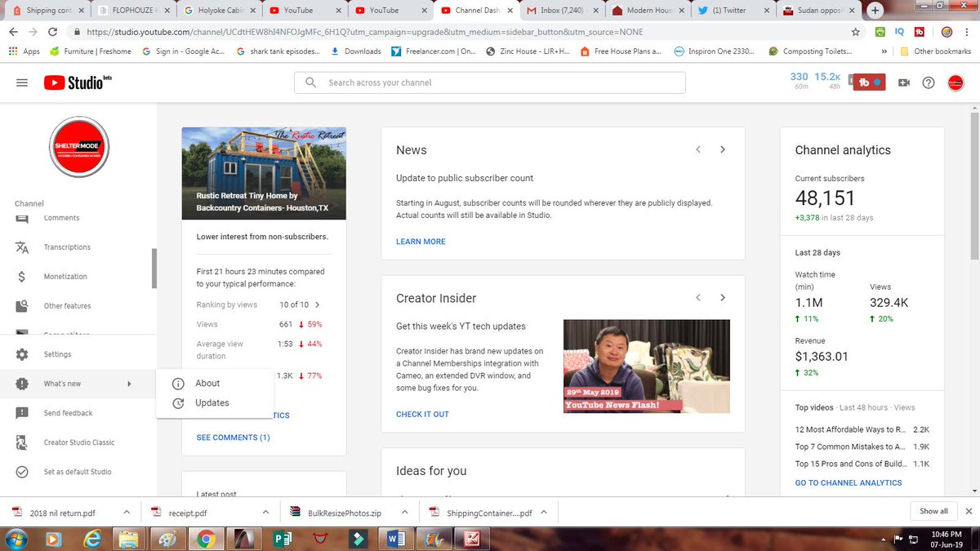Click the Updates refresh icon
Image resolution: width=980 pixels, height=551 pixels.
pos(178,402)
